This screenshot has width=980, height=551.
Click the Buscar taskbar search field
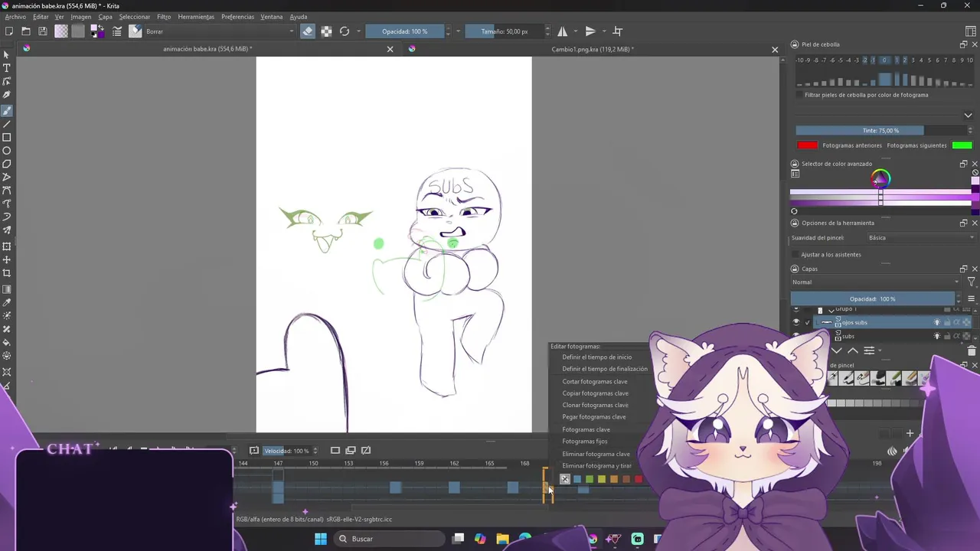pos(389,539)
